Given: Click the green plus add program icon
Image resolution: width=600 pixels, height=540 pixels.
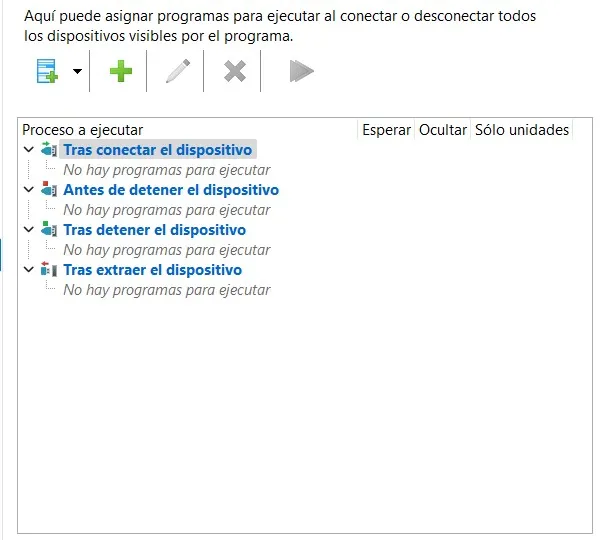Looking at the screenshot, I should (x=121, y=71).
